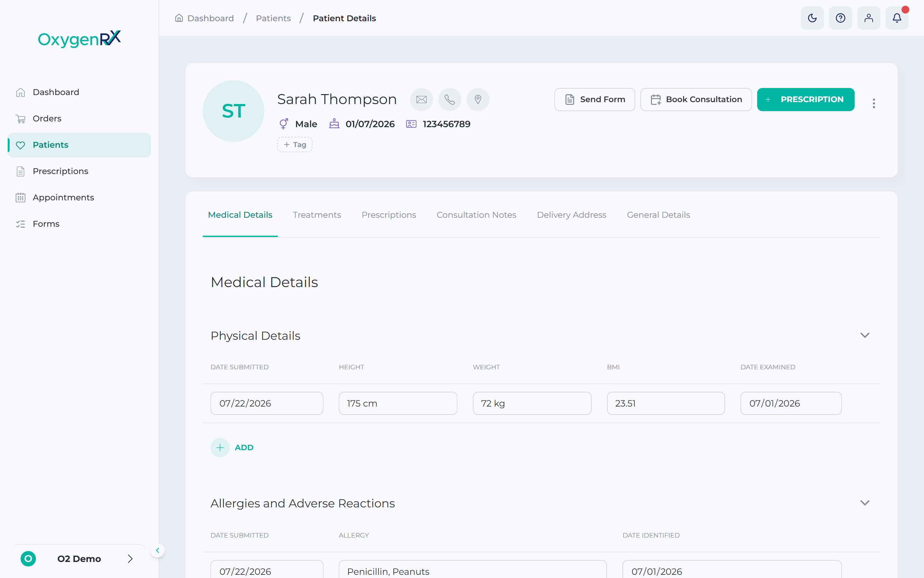Click the Patients breadcrumb link
The width and height of the screenshot is (924, 578).
[273, 18]
